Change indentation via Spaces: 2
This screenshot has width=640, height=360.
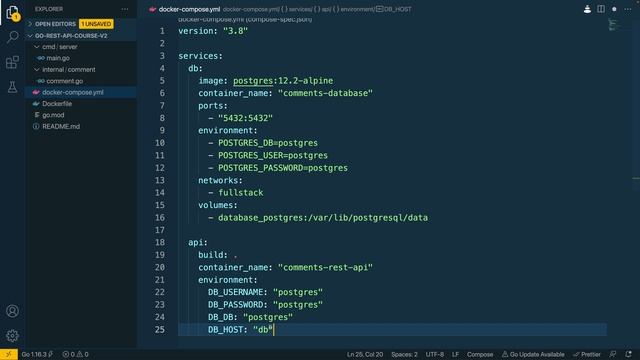click(x=404, y=354)
